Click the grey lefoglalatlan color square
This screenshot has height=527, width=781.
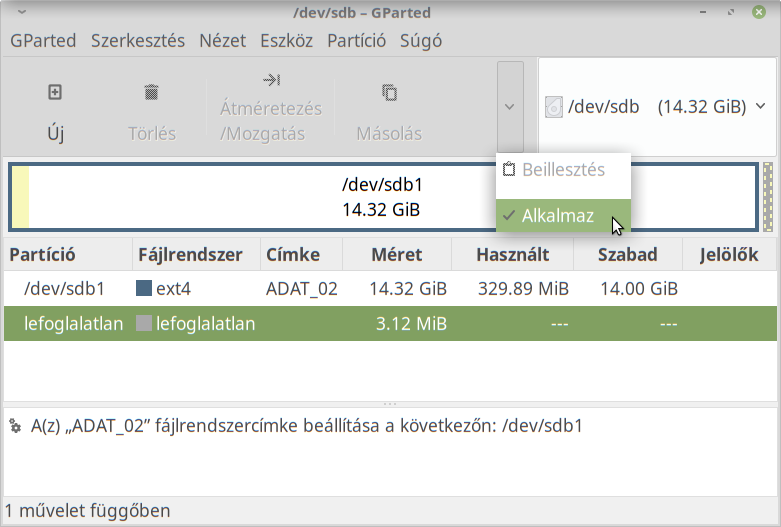tap(144, 323)
